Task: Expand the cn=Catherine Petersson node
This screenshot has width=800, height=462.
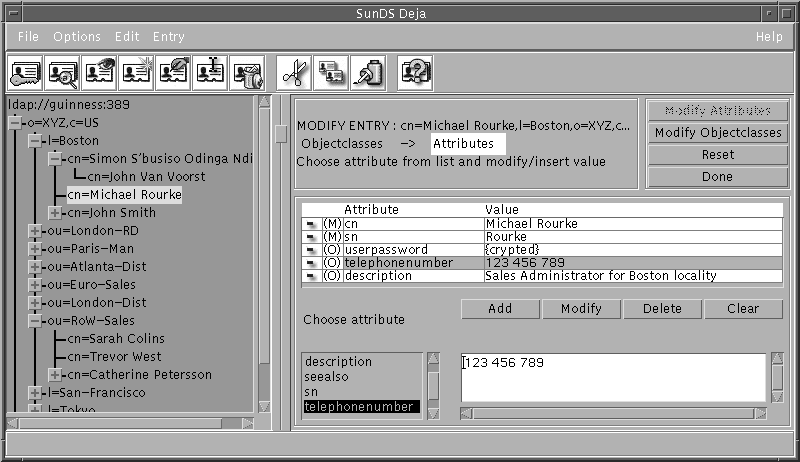Action: click(x=55, y=375)
